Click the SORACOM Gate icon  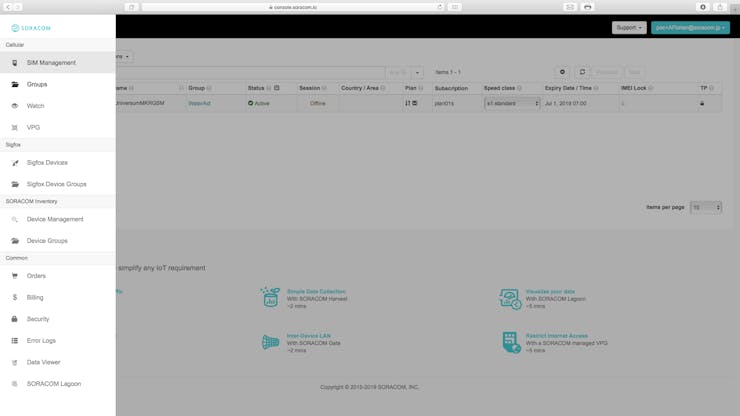[x=270, y=342]
